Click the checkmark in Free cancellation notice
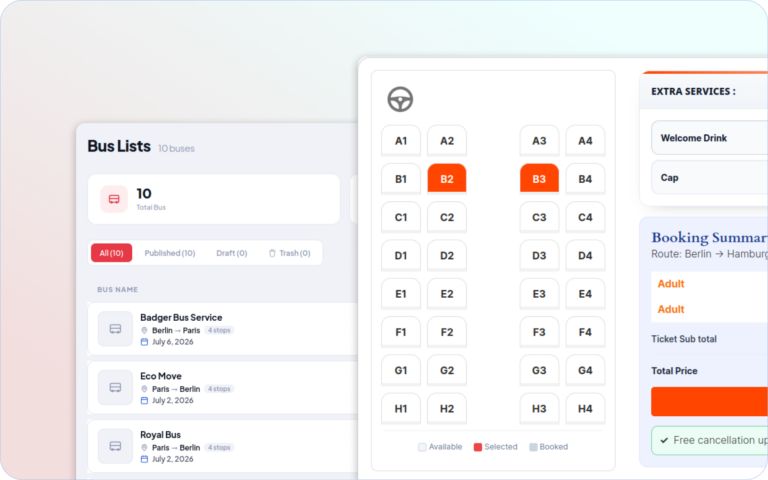Screen dimensions: 768x480 [x=664, y=440]
